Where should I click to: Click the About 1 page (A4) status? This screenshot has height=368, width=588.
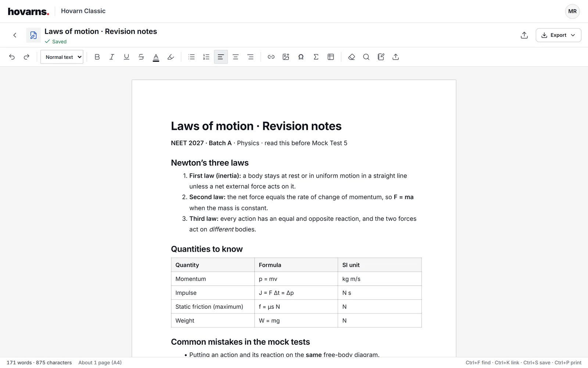click(100, 362)
